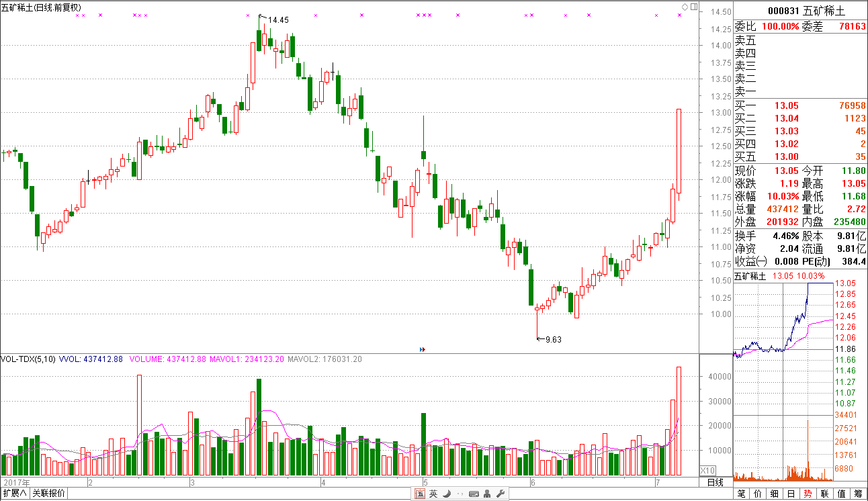The width and height of the screenshot is (868, 501).
Task: Click month 5 on the time axis
Action: coord(425,483)
